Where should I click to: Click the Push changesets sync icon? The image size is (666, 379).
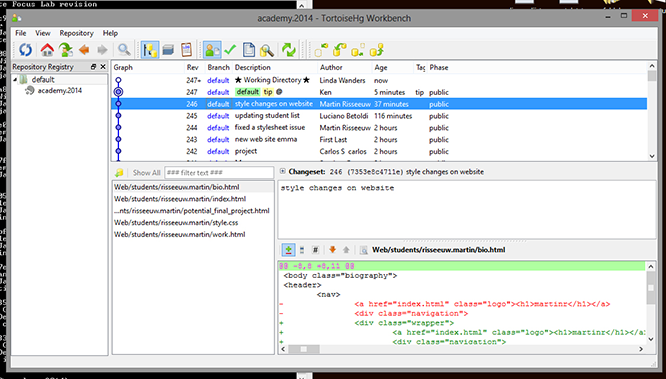click(376, 50)
